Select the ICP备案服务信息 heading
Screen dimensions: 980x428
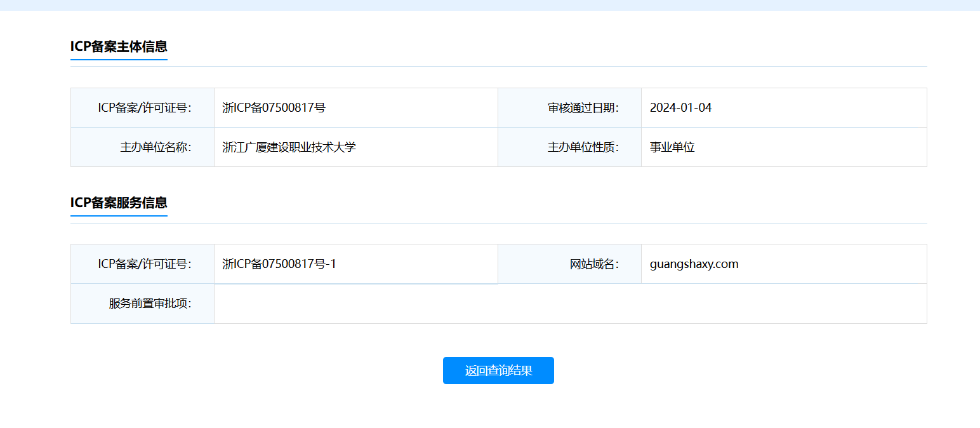(119, 203)
